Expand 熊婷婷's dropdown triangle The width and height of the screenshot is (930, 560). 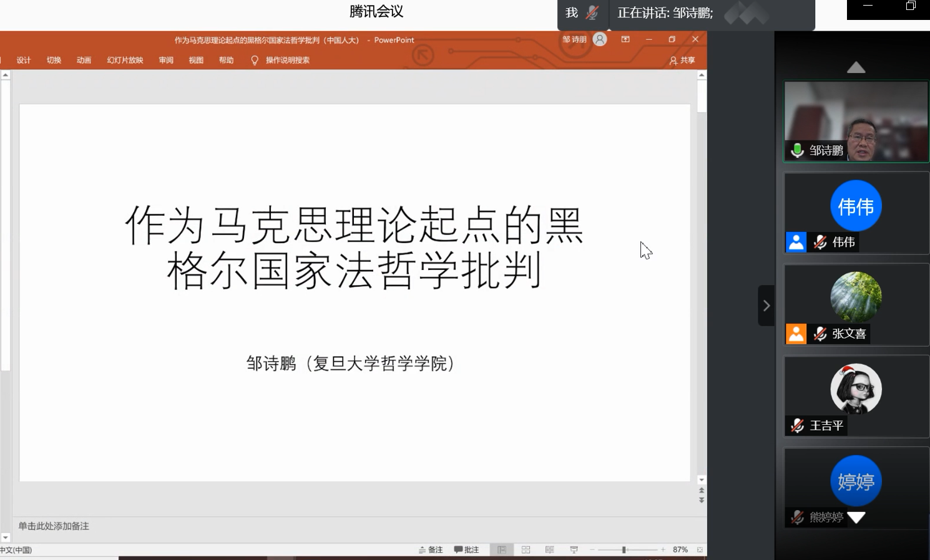tap(858, 517)
